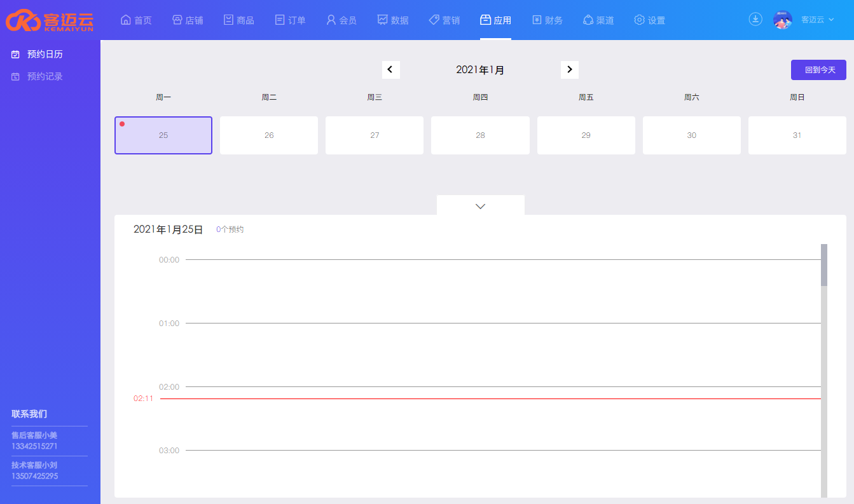The width and height of the screenshot is (854, 504).
Task: Select the date 28 on the calendar
Action: point(480,135)
